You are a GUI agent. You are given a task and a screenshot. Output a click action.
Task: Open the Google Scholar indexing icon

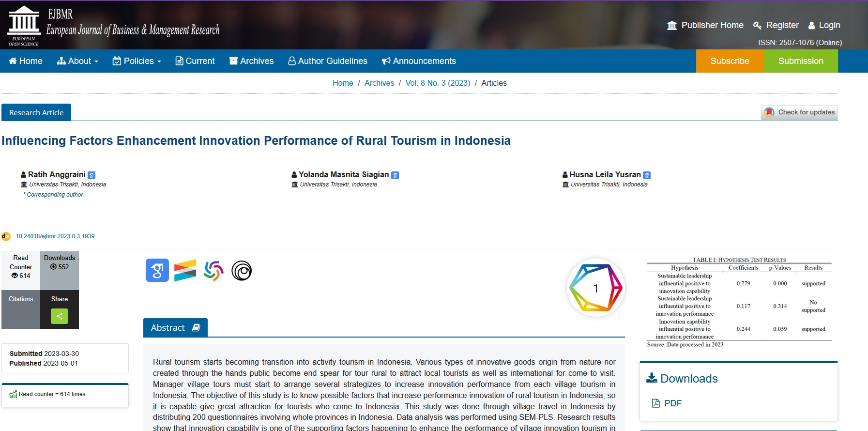pyautogui.click(x=157, y=270)
